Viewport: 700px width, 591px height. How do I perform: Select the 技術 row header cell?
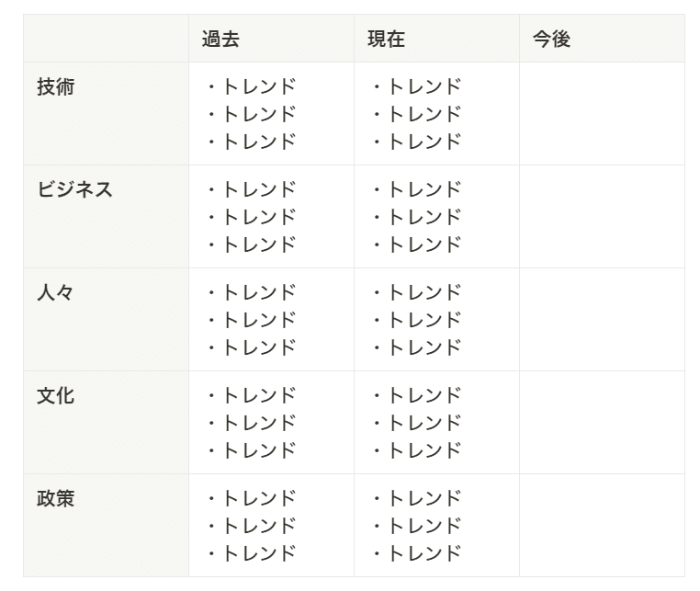(106, 113)
